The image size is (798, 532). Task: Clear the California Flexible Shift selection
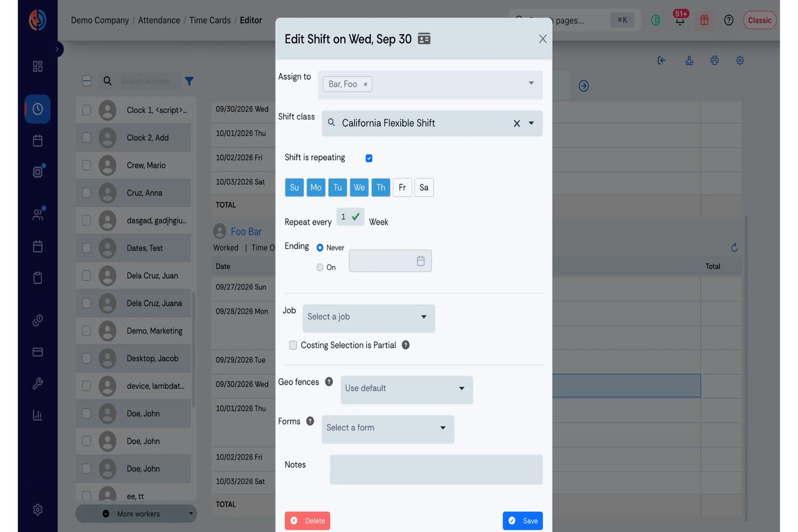(517, 123)
